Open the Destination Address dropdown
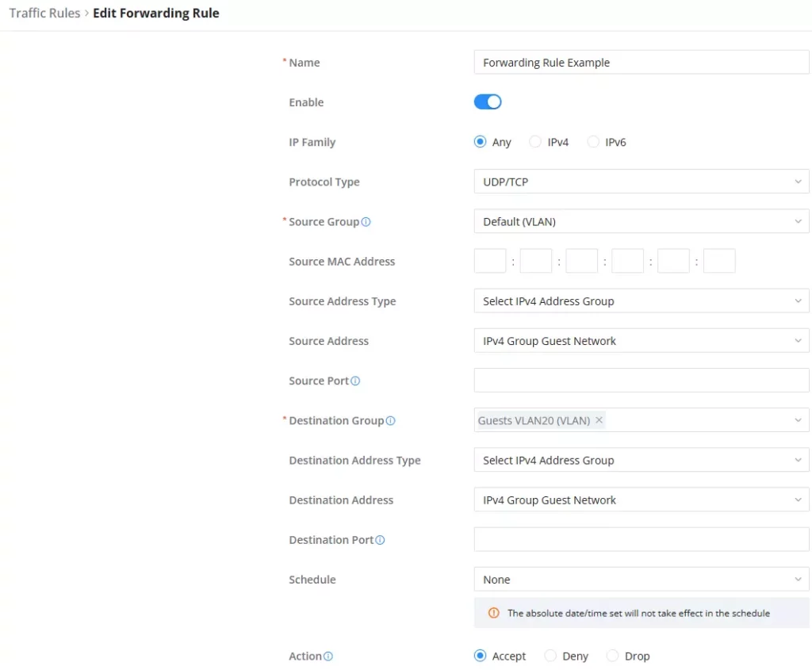This screenshot has height=670, width=812. point(641,500)
